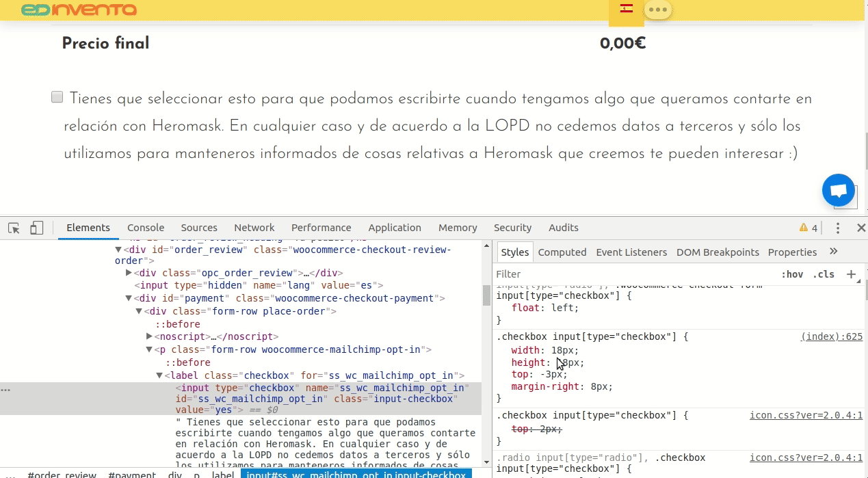Activate the inspect element picker icon
The width and height of the screenshot is (868, 478).
click(x=14, y=228)
